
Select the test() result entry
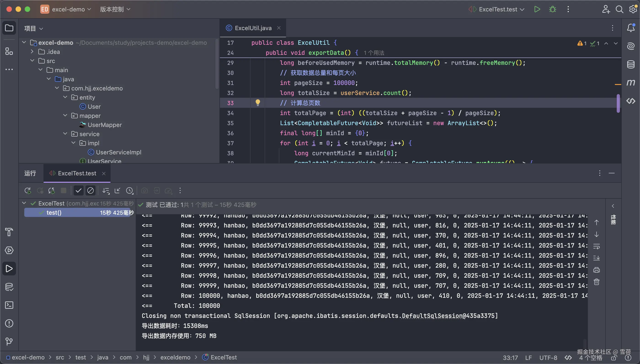pyautogui.click(x=54, y=213)
